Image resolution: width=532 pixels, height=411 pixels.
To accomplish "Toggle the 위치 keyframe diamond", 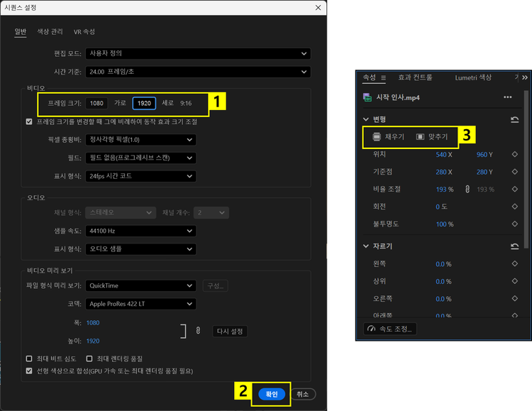I will (x=515, y=154).
